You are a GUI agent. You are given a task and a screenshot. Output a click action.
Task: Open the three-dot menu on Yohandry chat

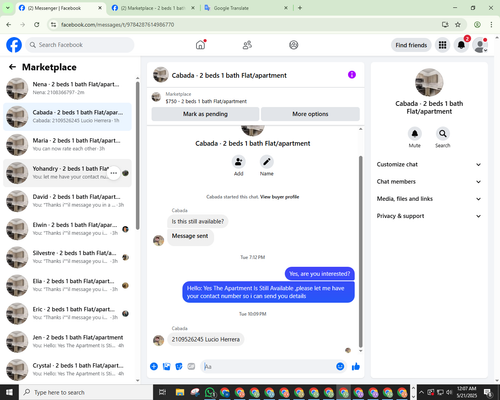pos(114,173)
